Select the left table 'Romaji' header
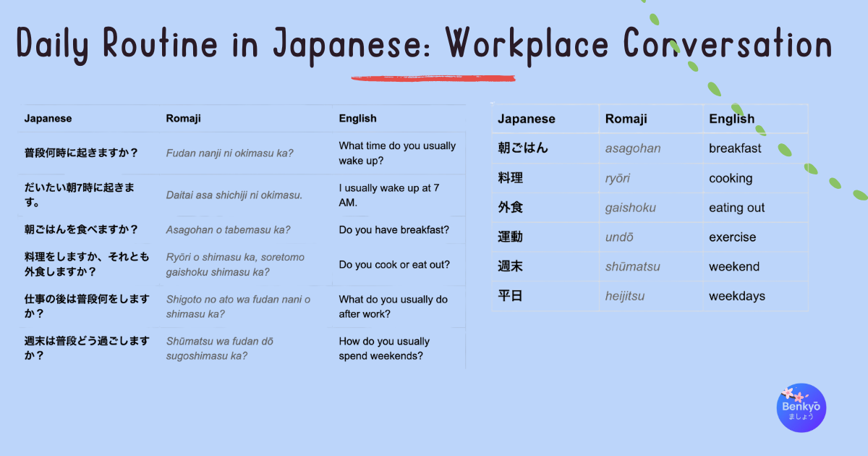The height and width of the screenshot is (456, 868). pos(184,118)
